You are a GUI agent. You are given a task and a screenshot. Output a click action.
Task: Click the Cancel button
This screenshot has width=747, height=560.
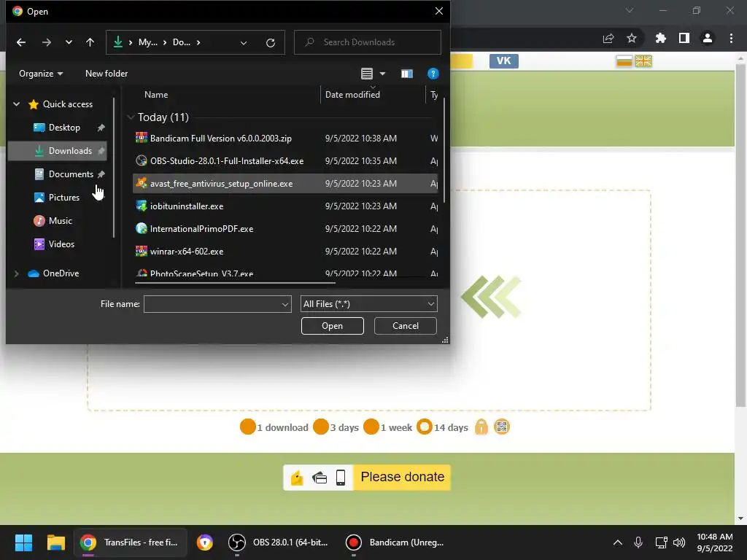pyautogui.click(x=406, y=326)
